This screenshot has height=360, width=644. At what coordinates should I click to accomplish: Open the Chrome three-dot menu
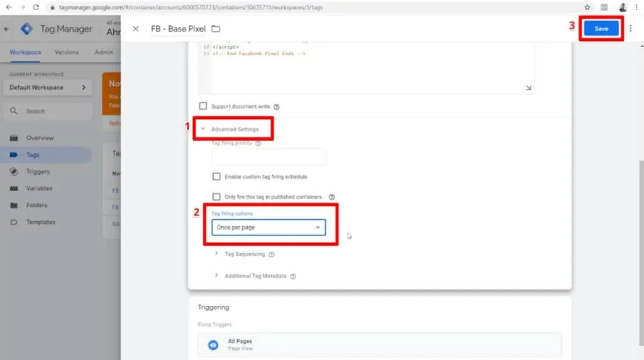[x=636, y=8]
